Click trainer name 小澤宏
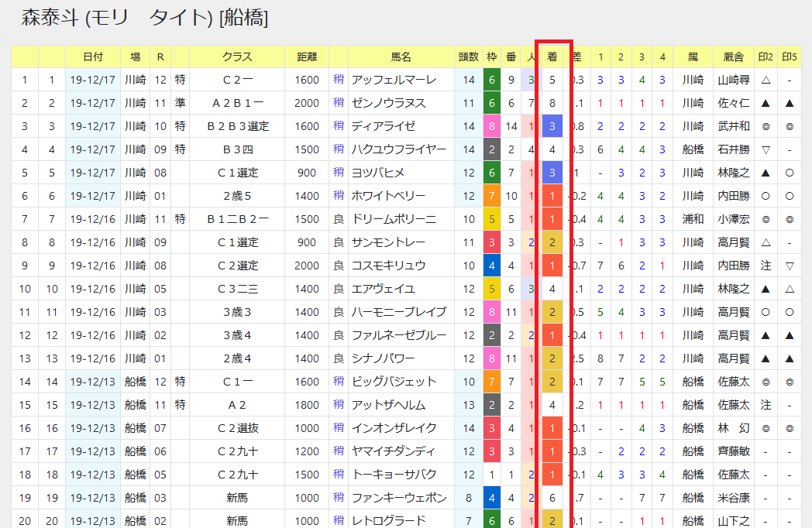Image resolution: width=812 pixels, height=528 pixels. coord(733,219)
